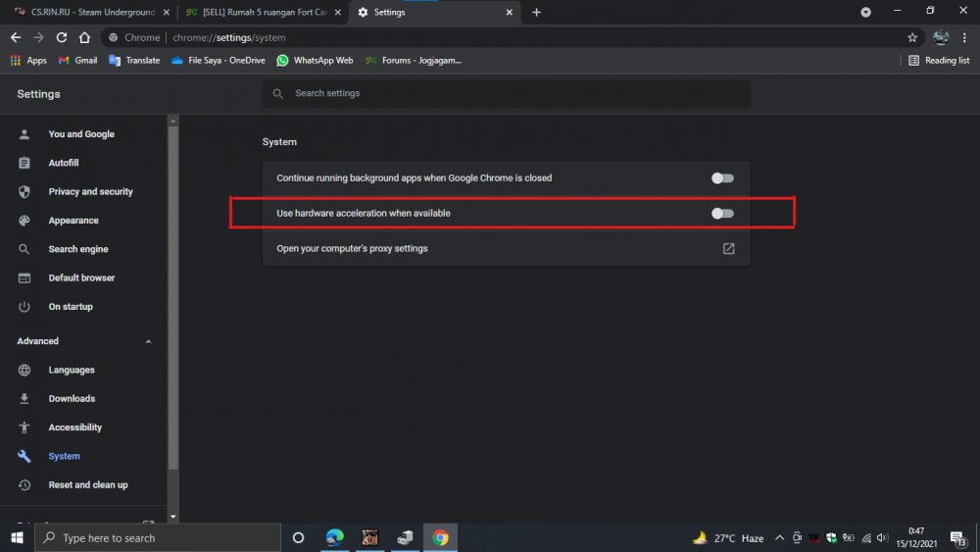Viewport: 980px width, 552px height.
Task: Click the taskbar search box
Action: tap(158, 537)
